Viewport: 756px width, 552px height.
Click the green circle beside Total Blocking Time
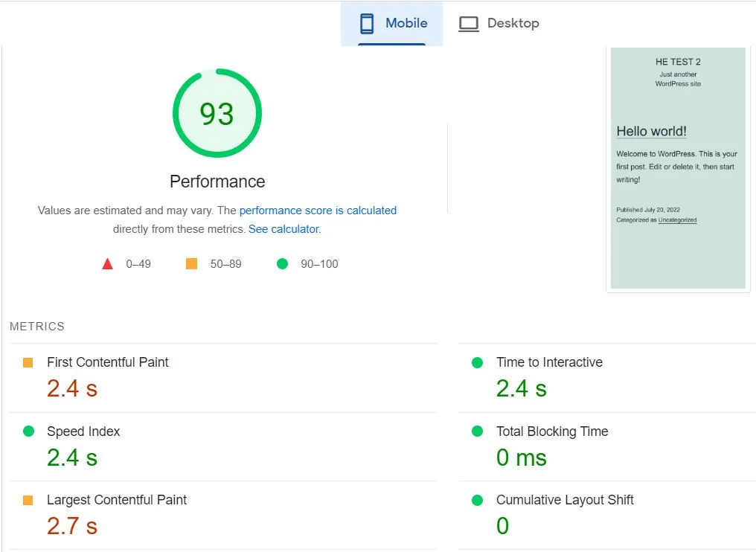tap(477, 431)
